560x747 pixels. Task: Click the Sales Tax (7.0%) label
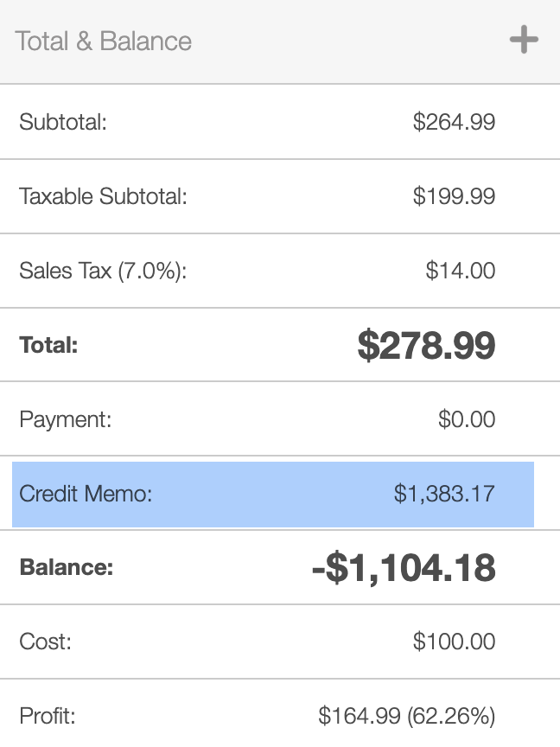103,271
